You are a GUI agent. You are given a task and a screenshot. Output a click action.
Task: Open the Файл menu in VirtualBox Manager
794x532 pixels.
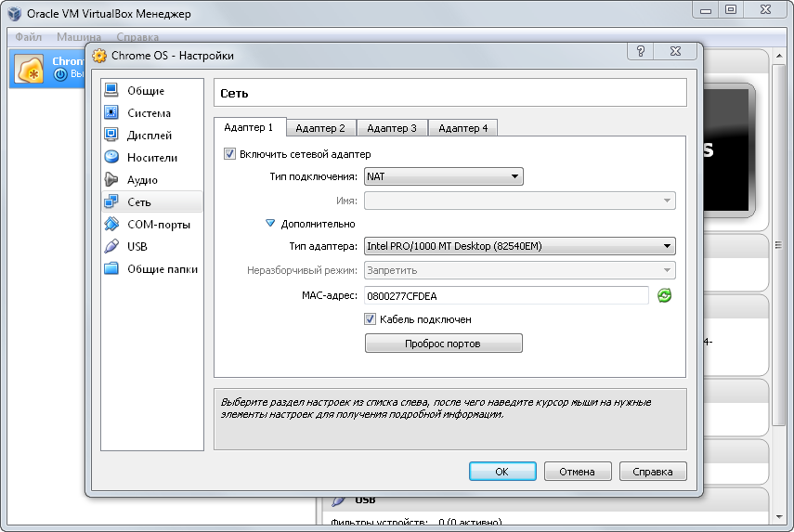[x=29, y=37]
